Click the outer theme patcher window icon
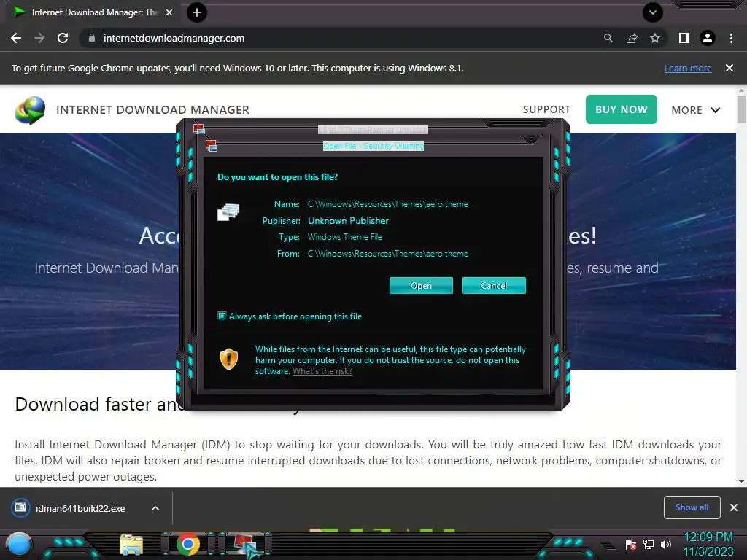This screenshot has height=560, width=747. point(198,128)
